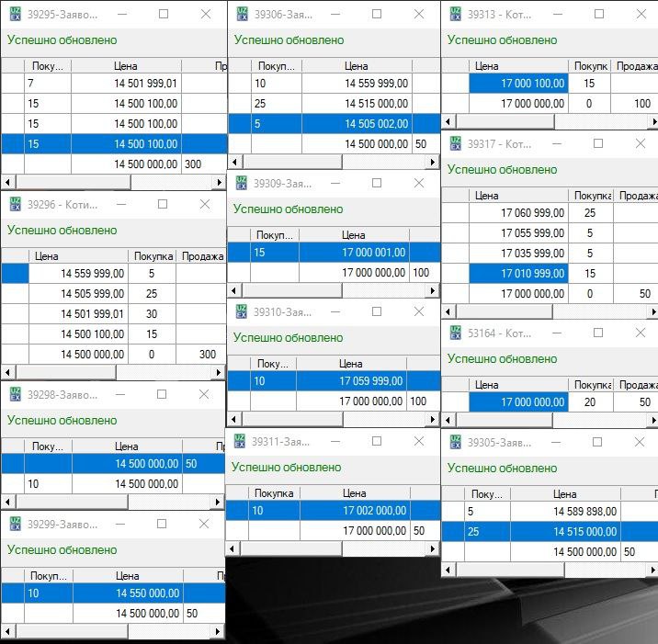Click the UZEX icon of window 39299
The height and width of the screenshot is (644, 658).
click(x=15, y=524)
